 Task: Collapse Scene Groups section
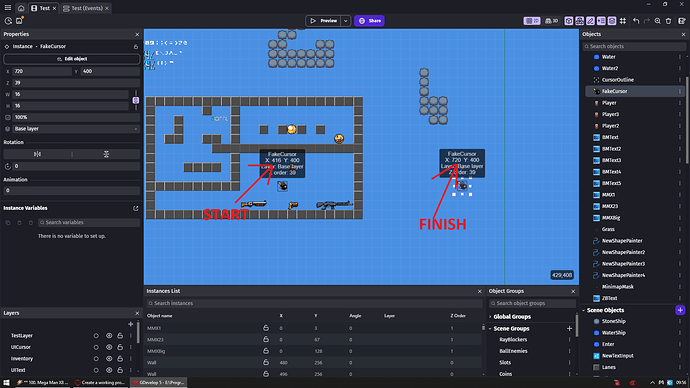click(490, 329)
